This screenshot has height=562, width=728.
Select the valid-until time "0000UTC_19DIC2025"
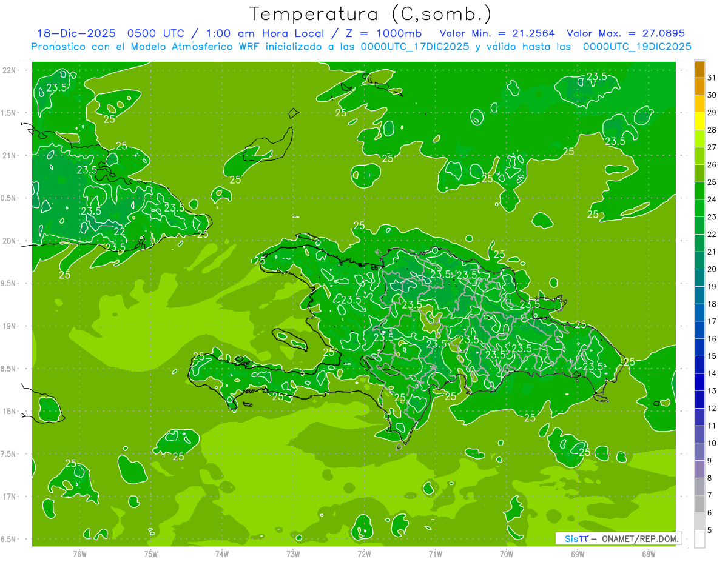(637, 47)
